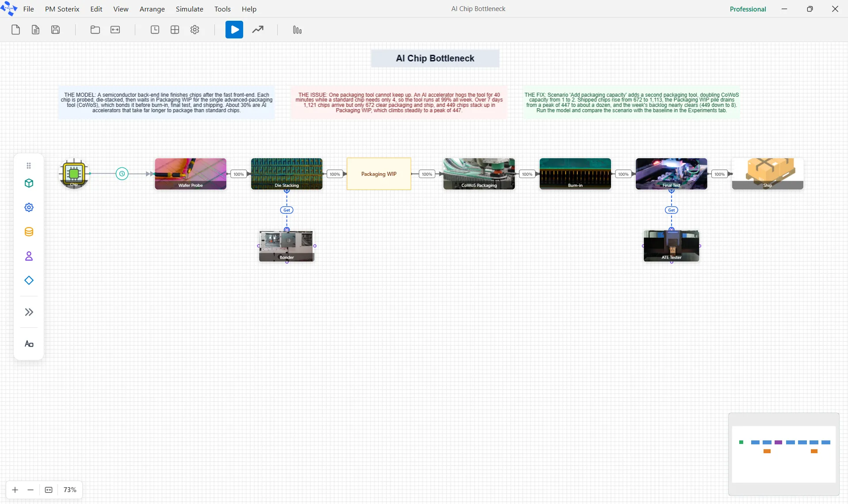Zoom in with the plus button

pyautogui.click(x=15, y=490)
